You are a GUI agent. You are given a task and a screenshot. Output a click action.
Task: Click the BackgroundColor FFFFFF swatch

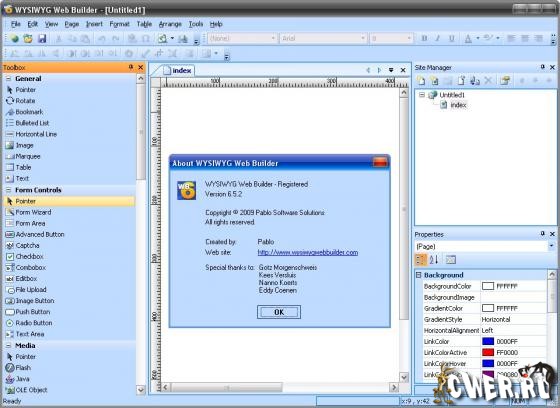488,286
